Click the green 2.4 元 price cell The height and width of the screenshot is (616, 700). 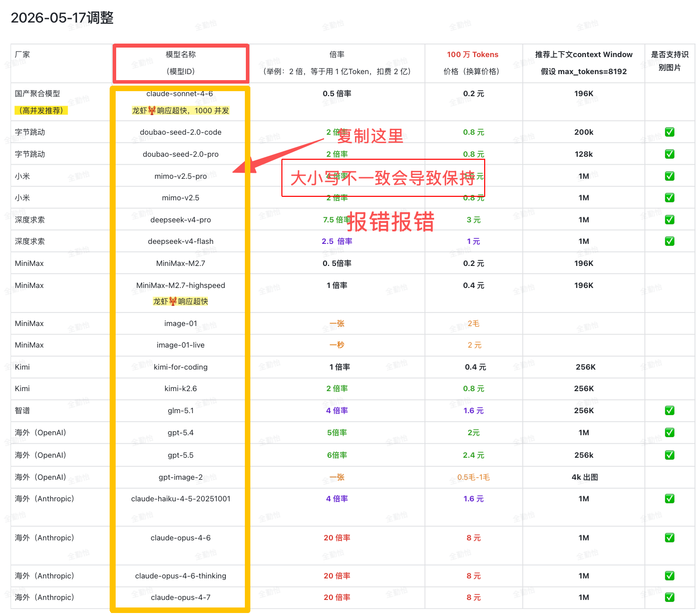coord(474,455)
